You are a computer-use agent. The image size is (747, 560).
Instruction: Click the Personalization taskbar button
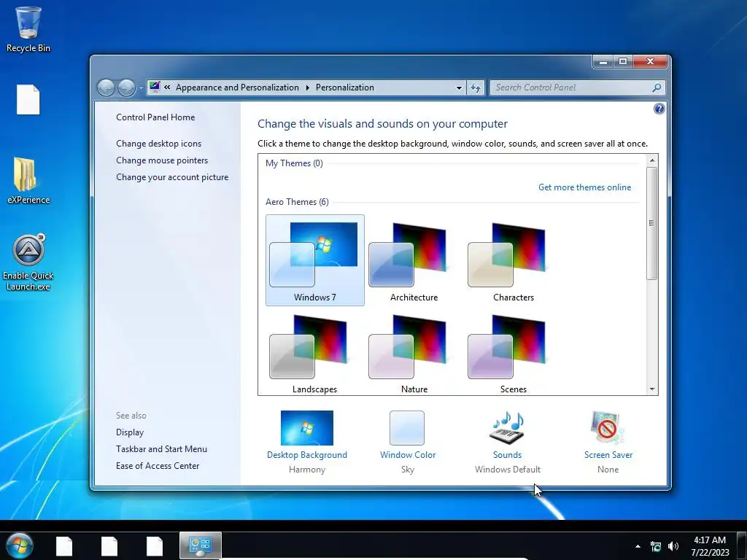pyautogui.click(x=200, y=546)
